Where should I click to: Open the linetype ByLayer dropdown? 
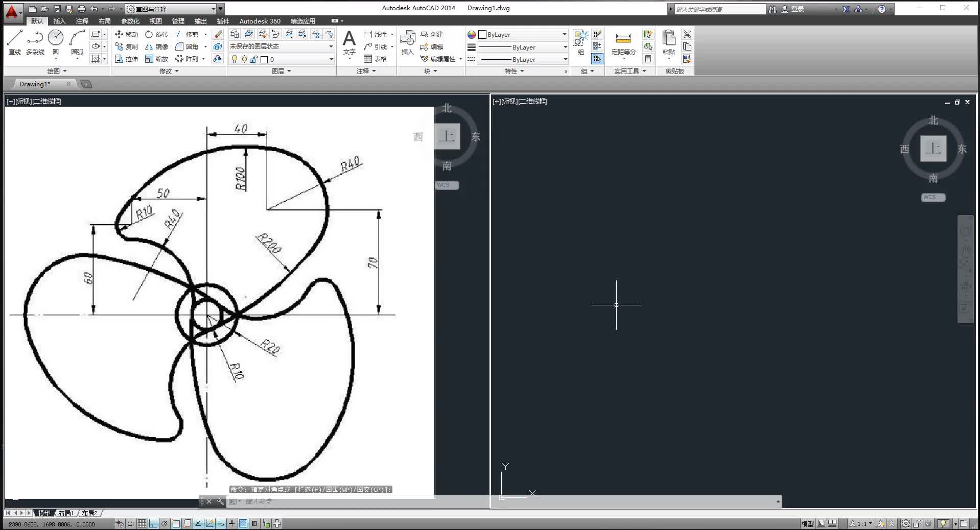point(523,59)
